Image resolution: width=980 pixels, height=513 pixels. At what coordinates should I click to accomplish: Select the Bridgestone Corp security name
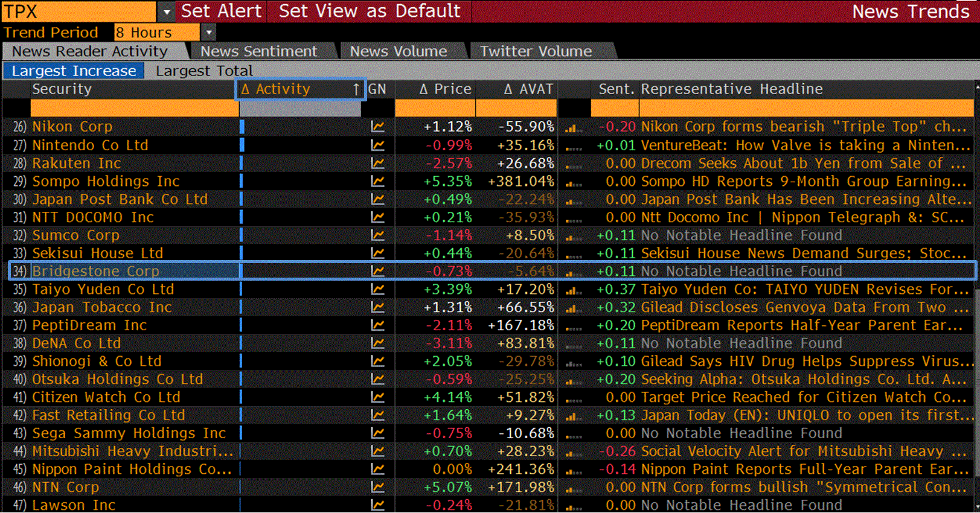click(95, 272)
